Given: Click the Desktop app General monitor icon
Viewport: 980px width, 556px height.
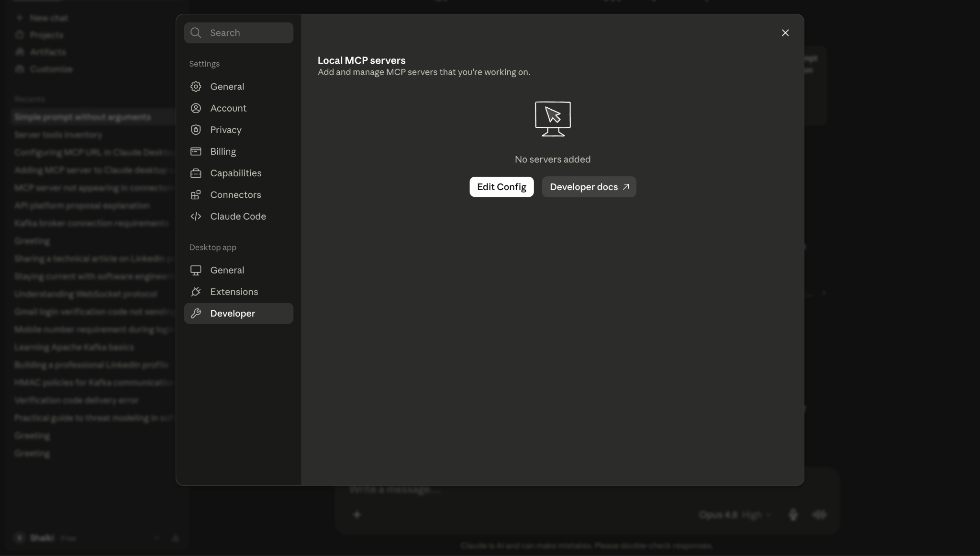Looking at the screenshot, I should (196, 270).
